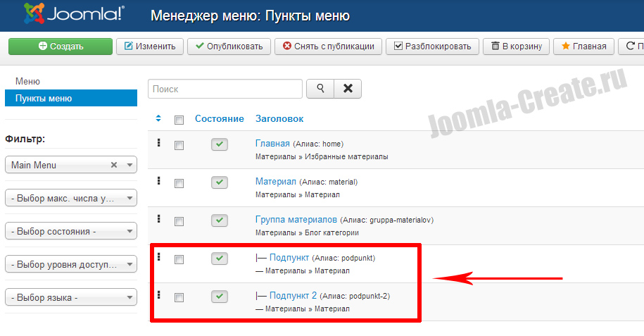Toggle published status icon for Материал
Image resolution: width=644 pixels, height=336 pixels.
click(220, 182)
